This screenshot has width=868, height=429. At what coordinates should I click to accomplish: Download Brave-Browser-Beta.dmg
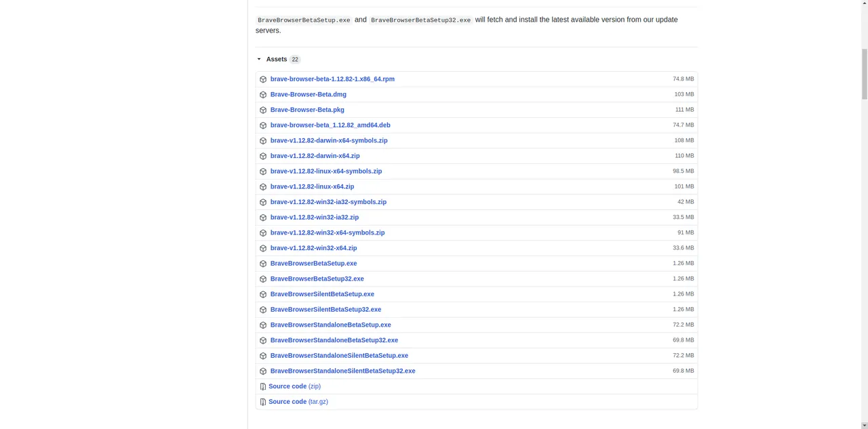tap(309, 94)
